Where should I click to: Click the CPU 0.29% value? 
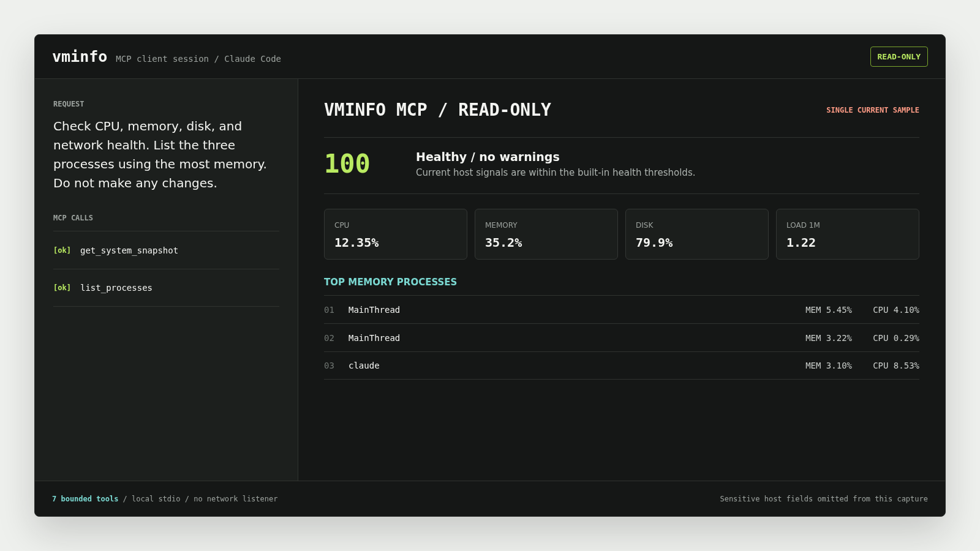tap(896, 338)
